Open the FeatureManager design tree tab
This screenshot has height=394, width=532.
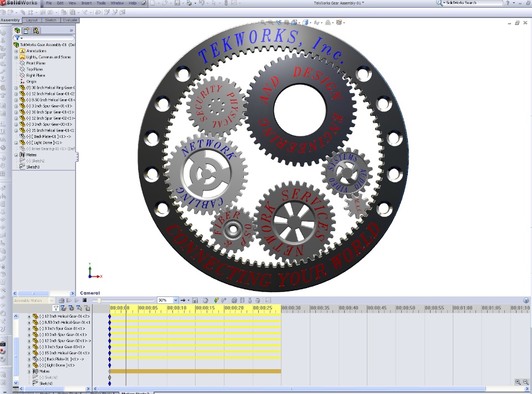click(17, 30)
